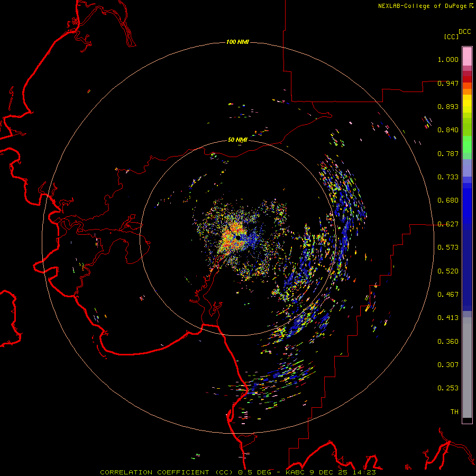Click the 0.627 color scale value
This screenshot has width=476, height=476.
[448, 224]
